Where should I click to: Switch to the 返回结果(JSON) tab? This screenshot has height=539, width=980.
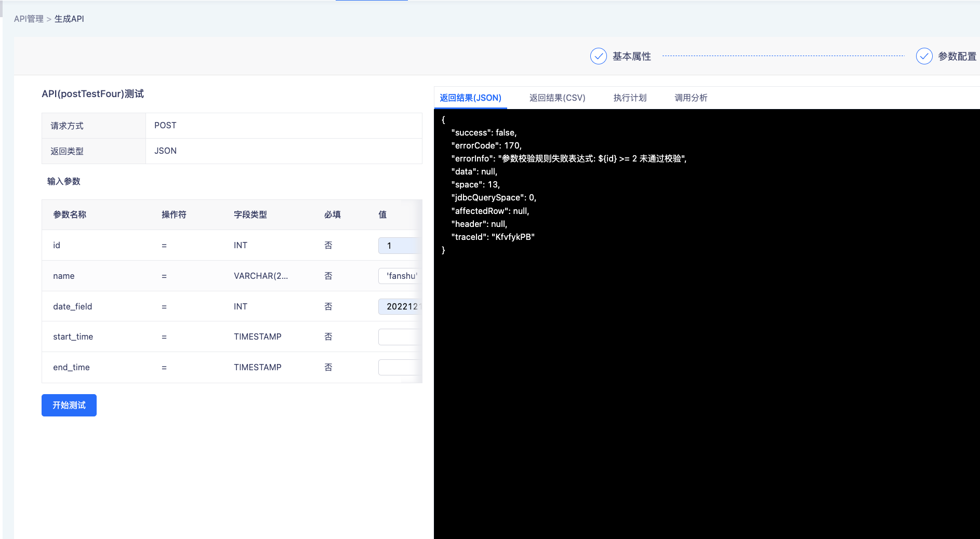[470, 98]
